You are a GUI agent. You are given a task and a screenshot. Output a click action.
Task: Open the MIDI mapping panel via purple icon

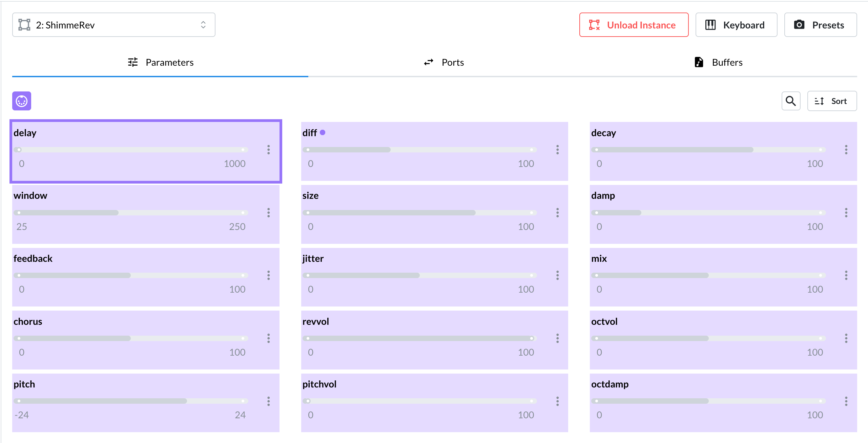point(21,101)
